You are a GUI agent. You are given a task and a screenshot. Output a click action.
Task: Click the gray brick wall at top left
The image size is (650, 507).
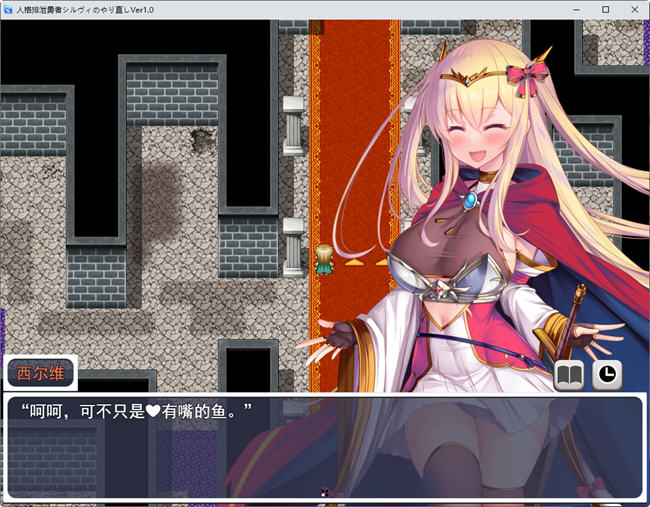point(33,118)
